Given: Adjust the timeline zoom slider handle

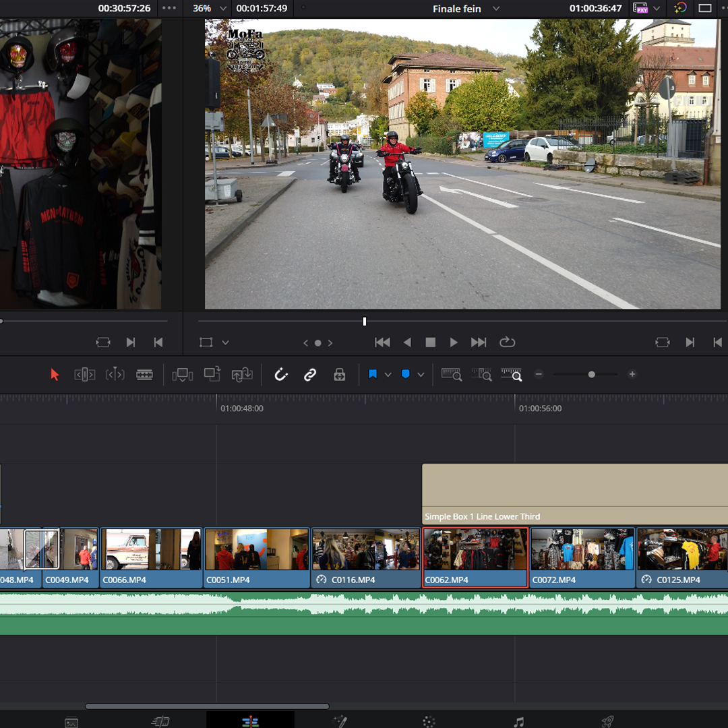Looking at the screenshot, I should click(x=592, y=374).
